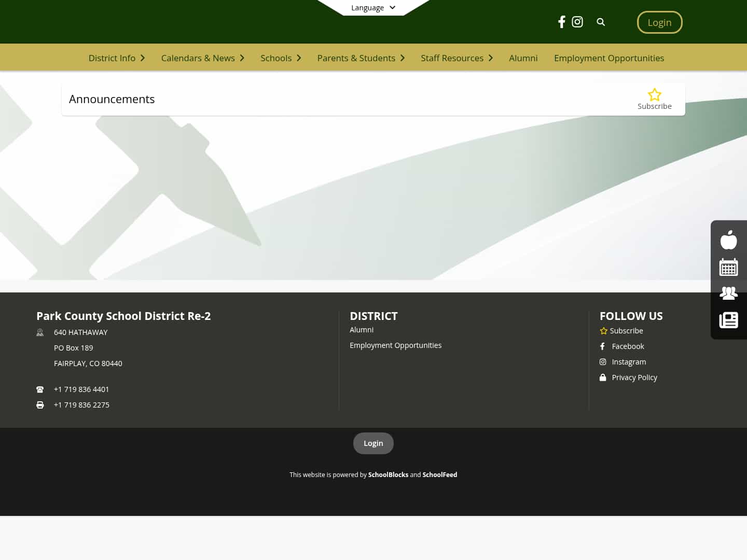Click the Alumni link under DISTRICT footer section
The height and width of the screenshot is (560, 747).
coord(362,329)
